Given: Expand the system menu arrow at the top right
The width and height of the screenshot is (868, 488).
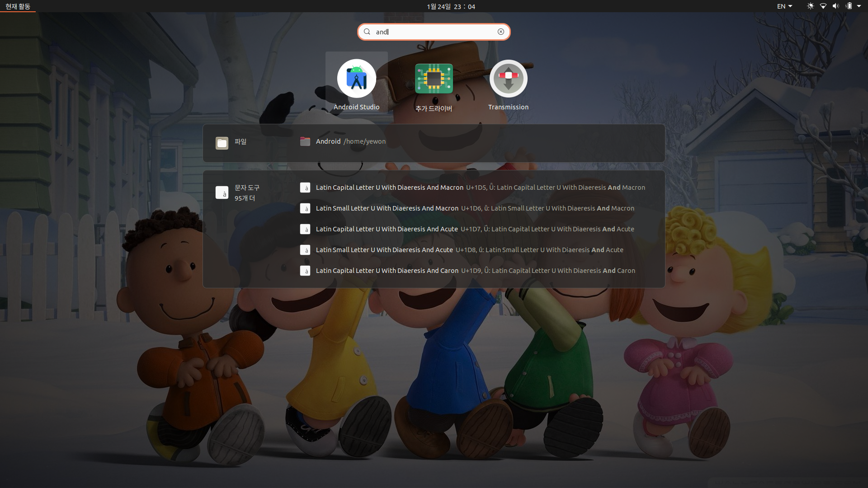Looking at the screenshot, I should (859, 6).
